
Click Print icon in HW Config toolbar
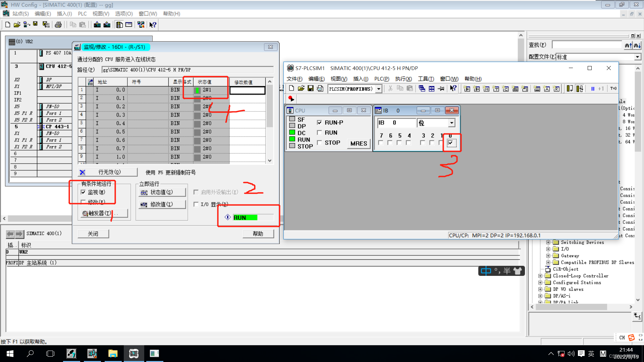pyautogui.click(x=58, y=24)
